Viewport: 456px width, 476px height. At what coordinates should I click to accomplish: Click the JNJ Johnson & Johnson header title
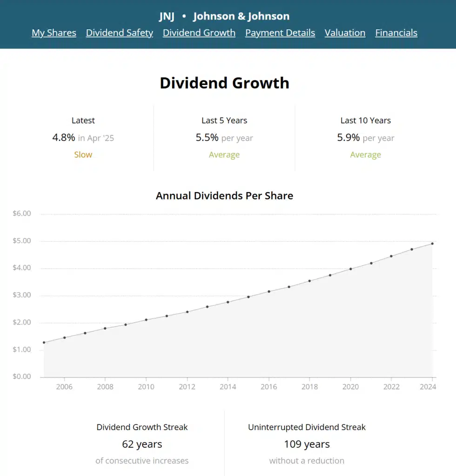[224, 16]
